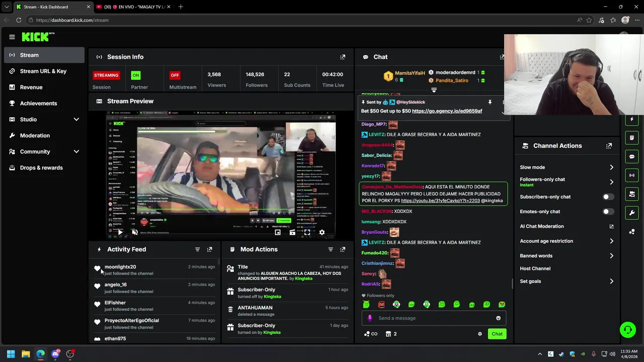Open AI Chat Moderation external link
The width and height of the screenshot is (644, 362).
(x=611, y=226)
